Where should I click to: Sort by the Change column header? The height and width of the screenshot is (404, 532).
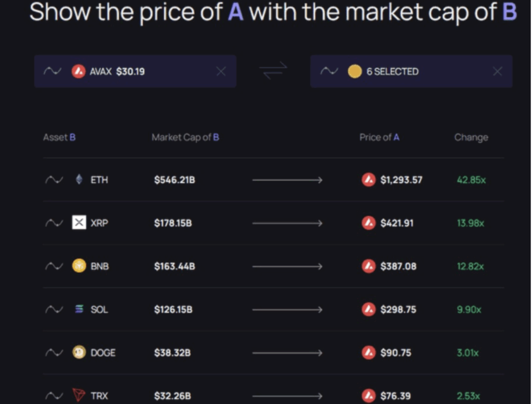pos(471,137)
